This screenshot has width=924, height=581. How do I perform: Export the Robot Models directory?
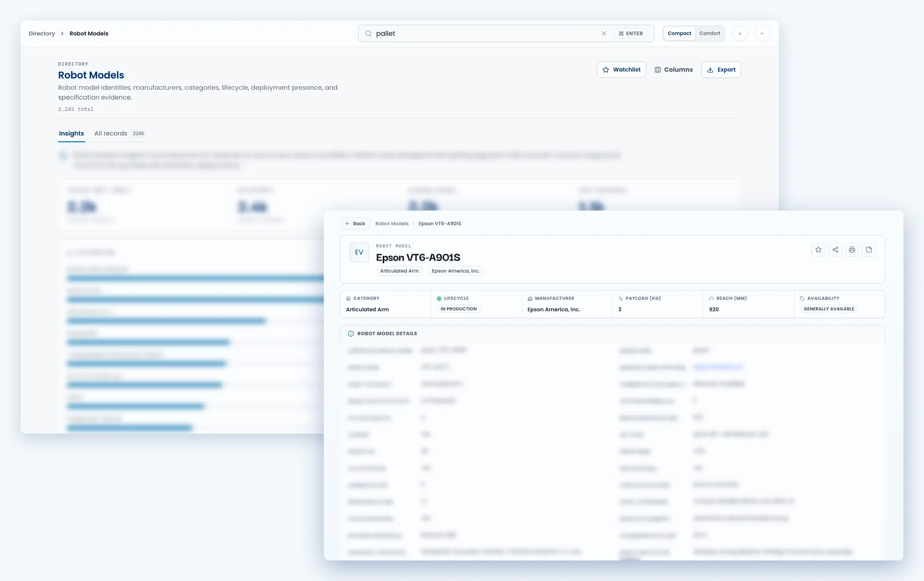[x=721, y=70]
